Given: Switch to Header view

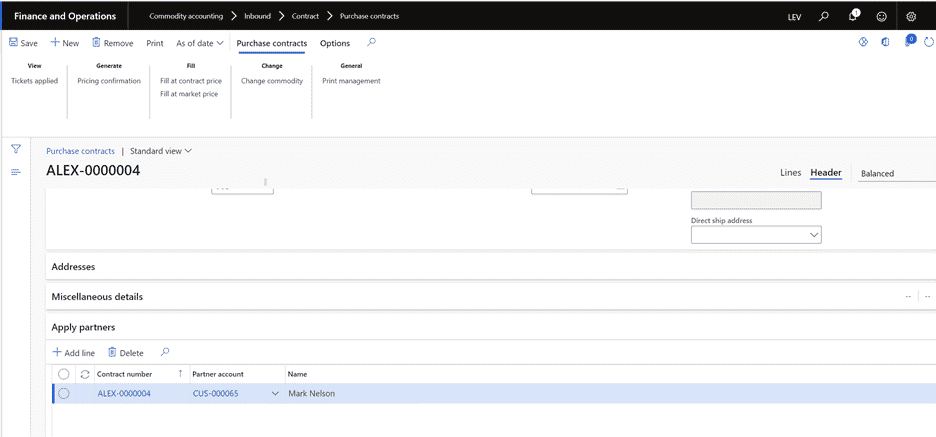Looking at the screenshot, I should point(826,173).
